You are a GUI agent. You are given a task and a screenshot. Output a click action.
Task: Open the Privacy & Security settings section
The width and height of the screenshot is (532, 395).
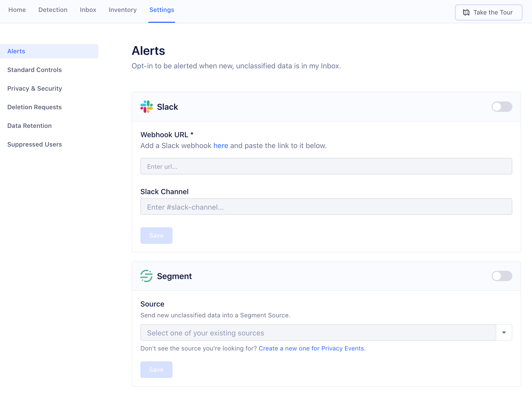click(34, 88)
